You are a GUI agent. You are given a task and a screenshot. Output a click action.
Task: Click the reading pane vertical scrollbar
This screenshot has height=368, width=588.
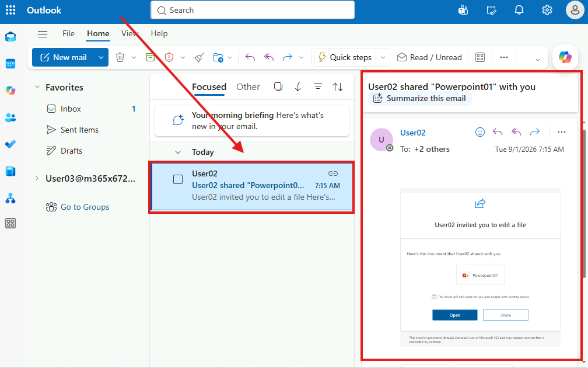click(583, 203)
